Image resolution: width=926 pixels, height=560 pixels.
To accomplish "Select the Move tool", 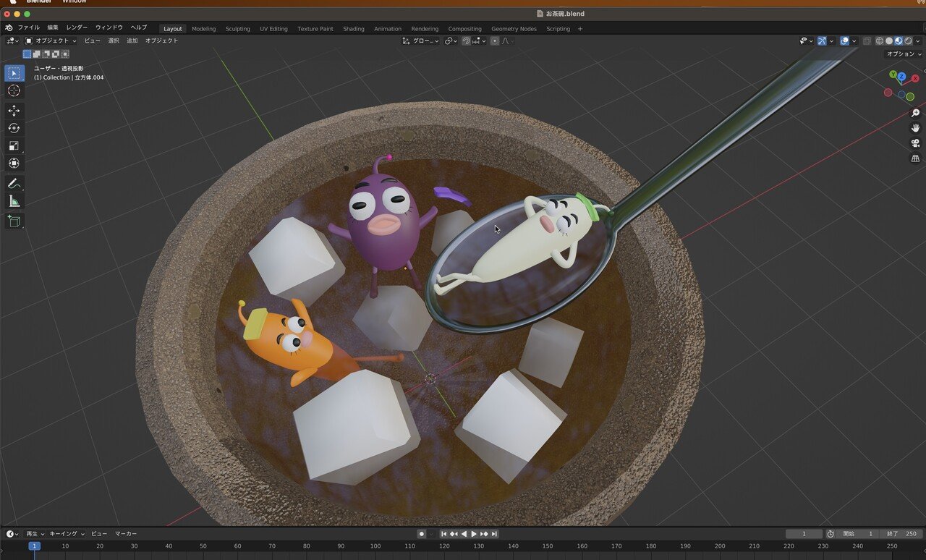I will click(14, 111).
